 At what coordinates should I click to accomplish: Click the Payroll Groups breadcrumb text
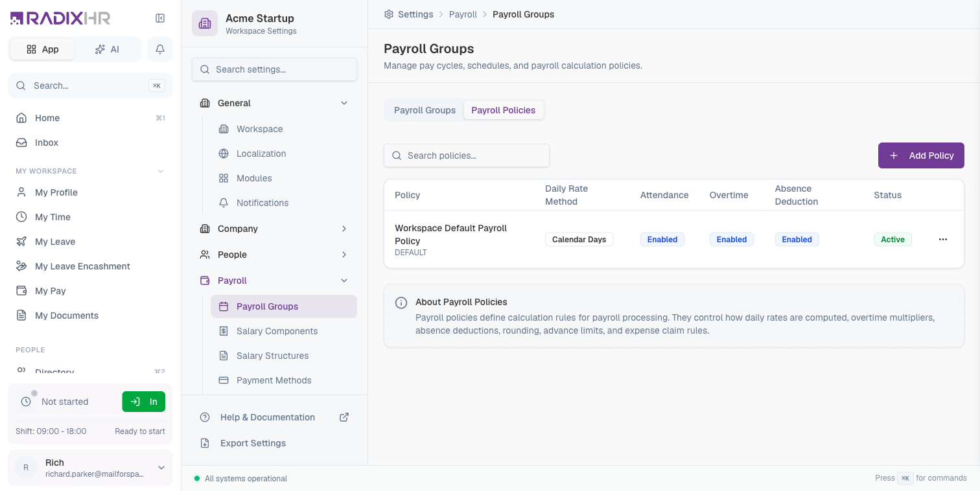(x=523, y=14)
